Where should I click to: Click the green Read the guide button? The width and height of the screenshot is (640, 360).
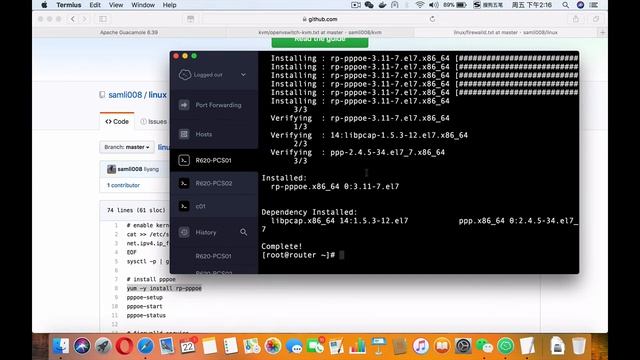(x=320, y=41)
